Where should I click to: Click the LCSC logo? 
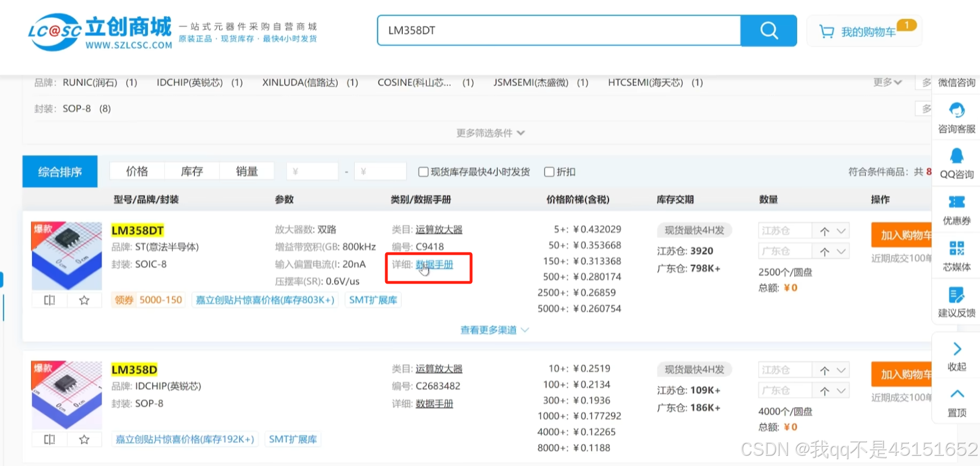pyautogui.click(x=100, y=32)
